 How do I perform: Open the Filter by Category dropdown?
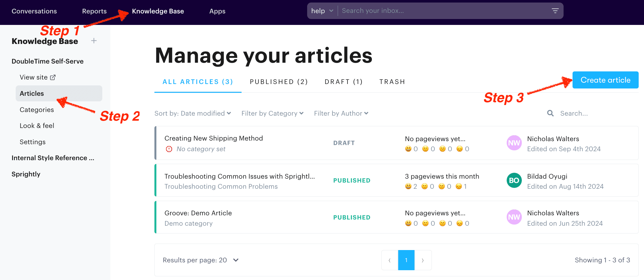click(x=272, y=113)
